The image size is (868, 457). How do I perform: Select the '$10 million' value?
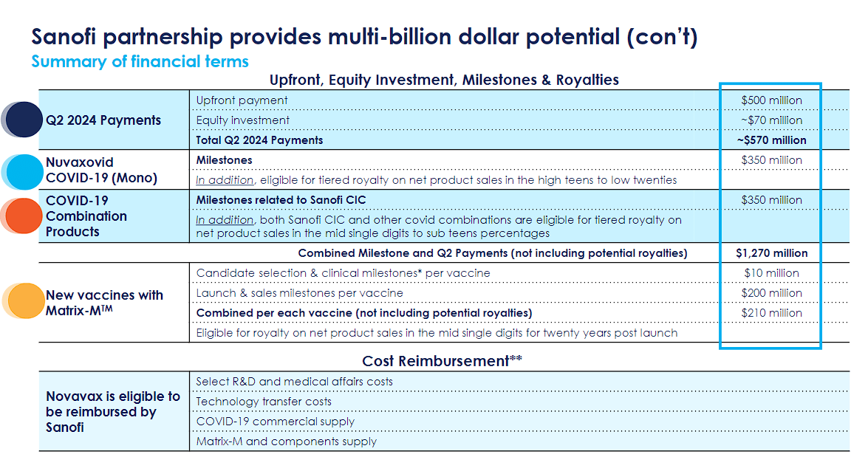(772, 273)
